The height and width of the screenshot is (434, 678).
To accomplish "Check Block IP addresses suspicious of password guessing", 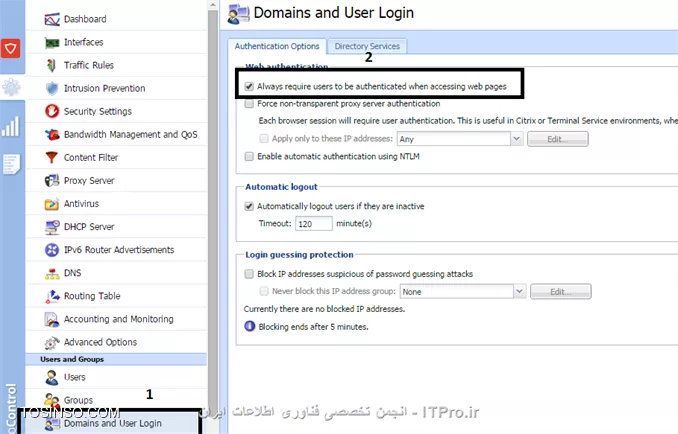I will [249, 274].
